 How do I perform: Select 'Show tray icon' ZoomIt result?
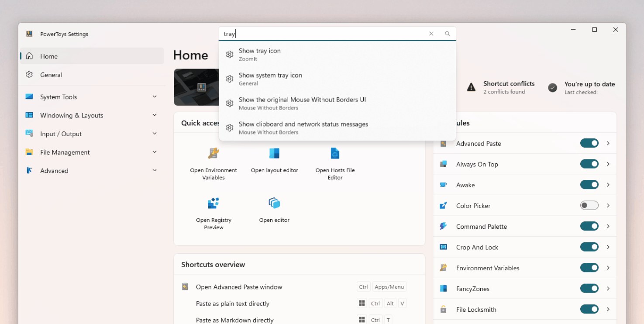click(260, 54)
